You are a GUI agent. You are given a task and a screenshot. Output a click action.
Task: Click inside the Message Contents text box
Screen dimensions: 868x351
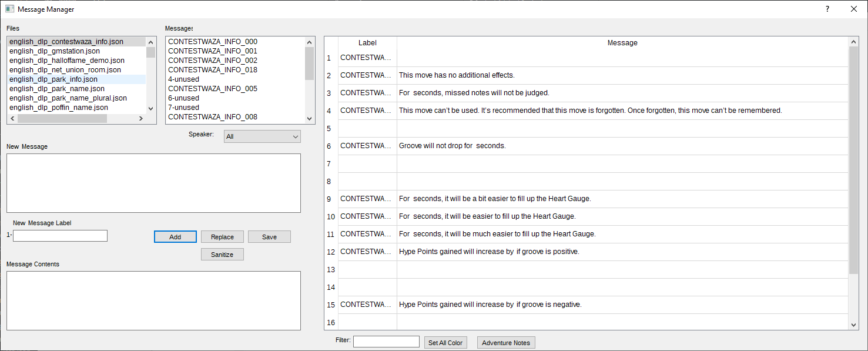pyautogui.click(x=153, y=300)
